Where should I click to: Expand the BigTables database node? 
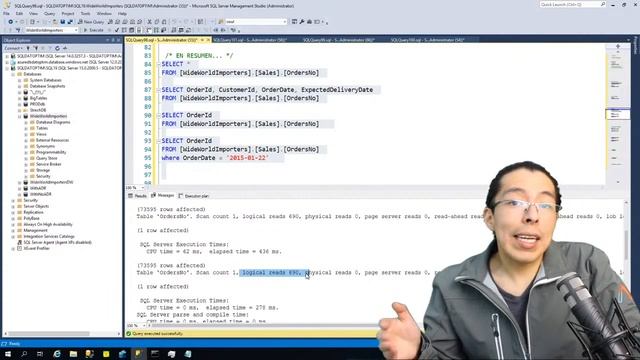[20, 98]
